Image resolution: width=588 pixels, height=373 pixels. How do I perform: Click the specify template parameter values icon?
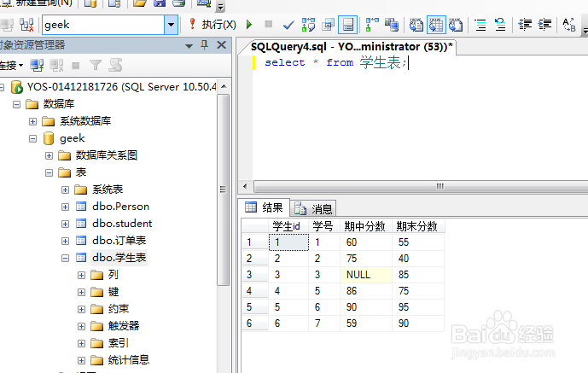click(x=569, y=25)
